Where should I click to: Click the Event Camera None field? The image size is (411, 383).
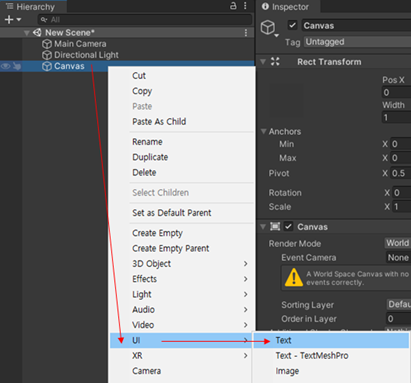398,258
